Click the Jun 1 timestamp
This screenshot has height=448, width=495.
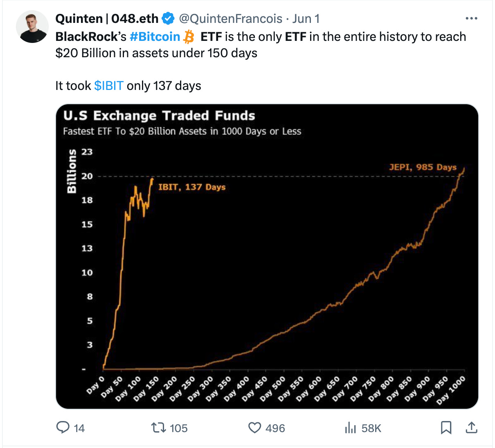306,18
